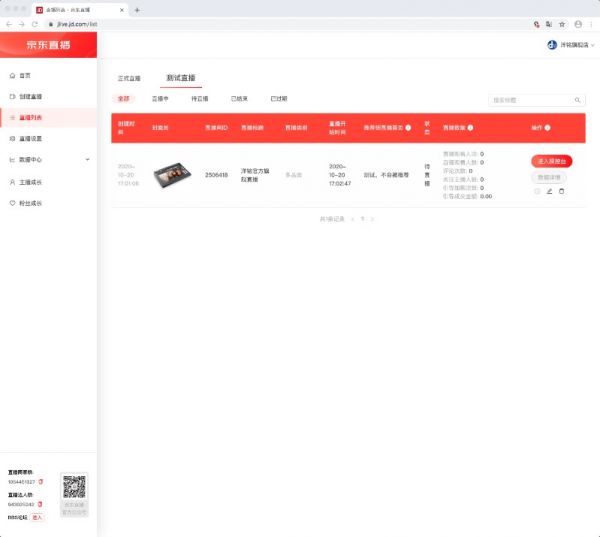Viewport: 600px width, 537px height.
Task: Open the browser three-dot menu
Action: point(591,24)
